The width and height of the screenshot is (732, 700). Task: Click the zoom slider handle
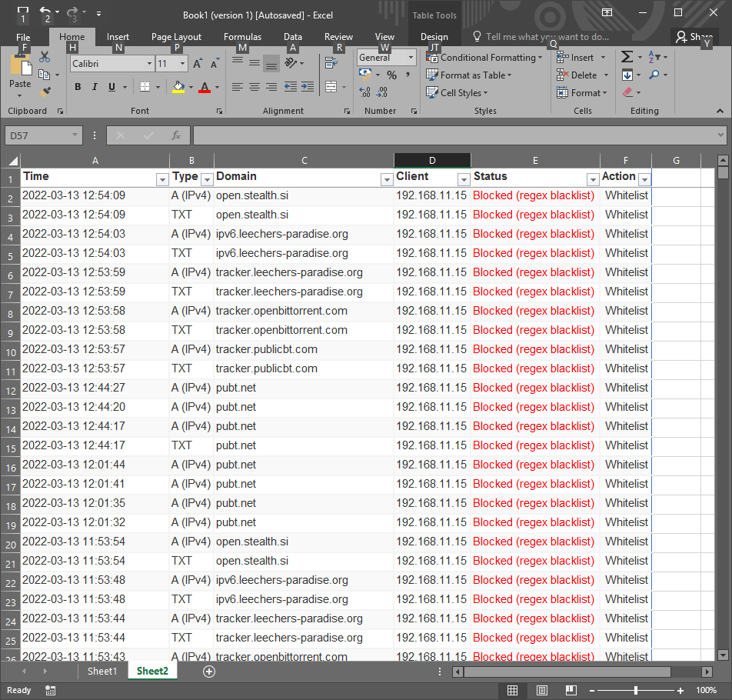pyautogui.click(x=635, y=690)
